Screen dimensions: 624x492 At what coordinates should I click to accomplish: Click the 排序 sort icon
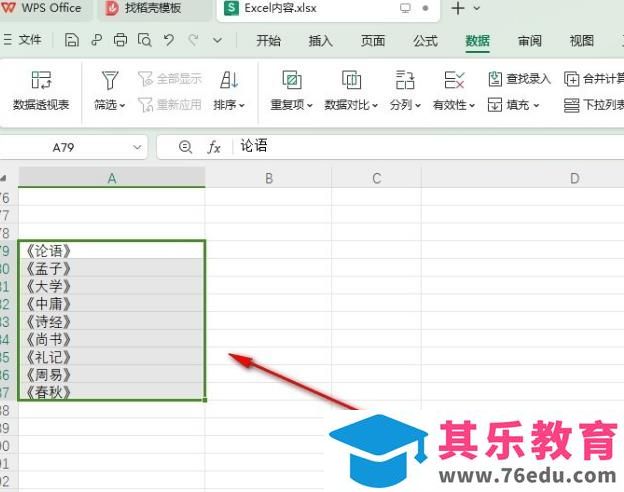tap(229, 80)
